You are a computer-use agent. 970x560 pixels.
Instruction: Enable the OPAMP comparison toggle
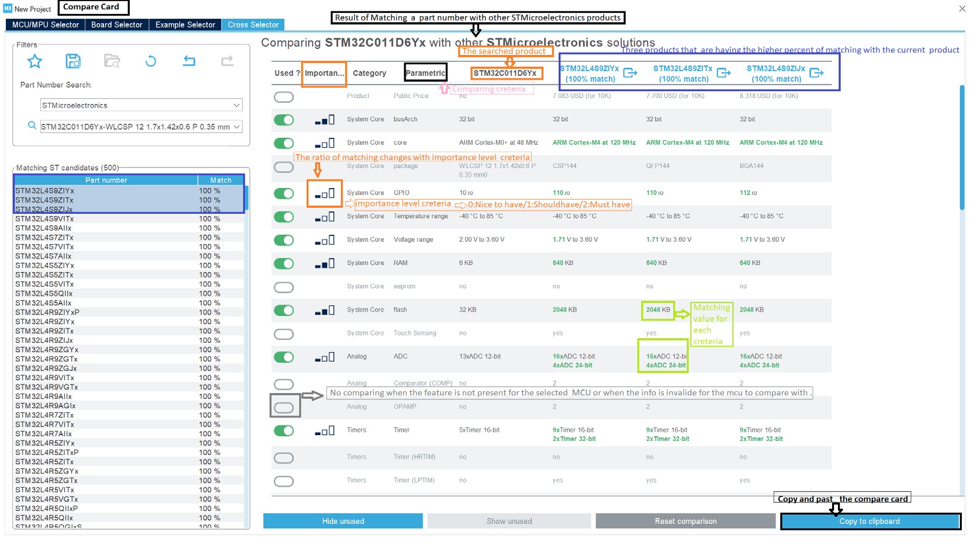(284, 408)
